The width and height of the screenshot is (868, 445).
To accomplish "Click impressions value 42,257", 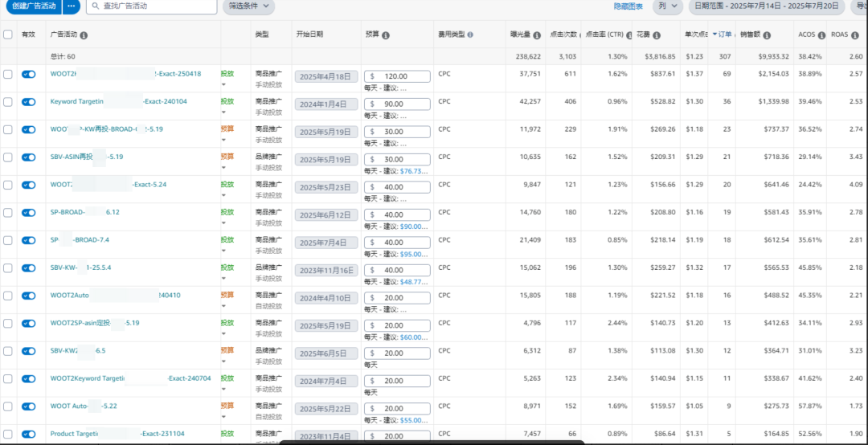I will [x=529, y=101].
